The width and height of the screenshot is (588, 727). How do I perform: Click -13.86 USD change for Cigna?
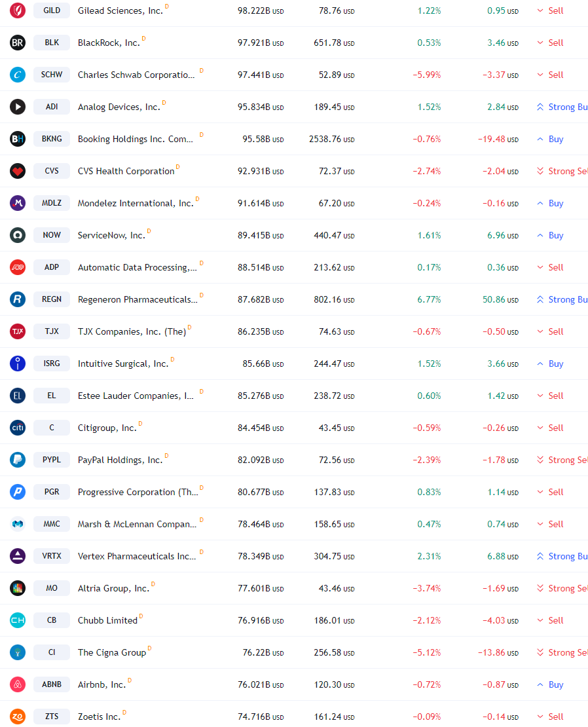click(x=498, y=653)
